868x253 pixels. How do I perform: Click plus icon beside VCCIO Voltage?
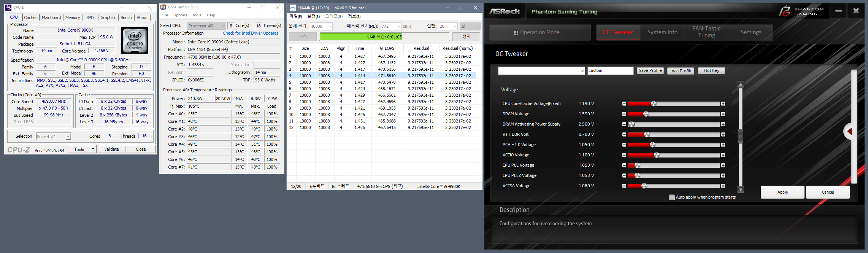(723, 155)
